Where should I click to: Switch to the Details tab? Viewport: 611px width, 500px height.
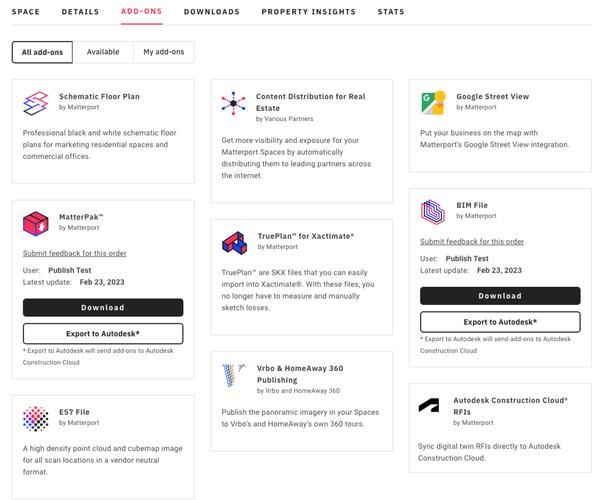click(x=80, y=12)
